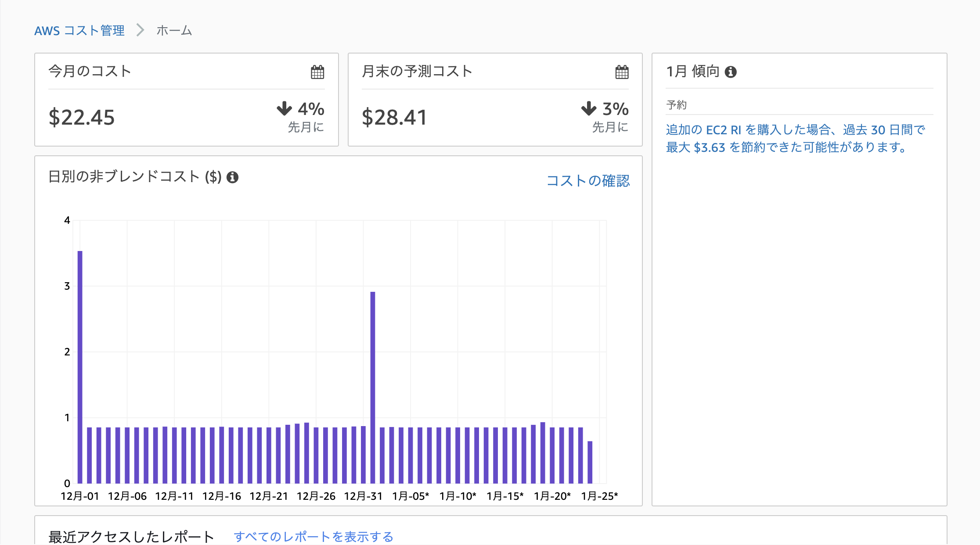Viewport: 980px width, 545px height.
Task: Open AWS コスト管理 breadcrumb link
Action: point(79,31)
